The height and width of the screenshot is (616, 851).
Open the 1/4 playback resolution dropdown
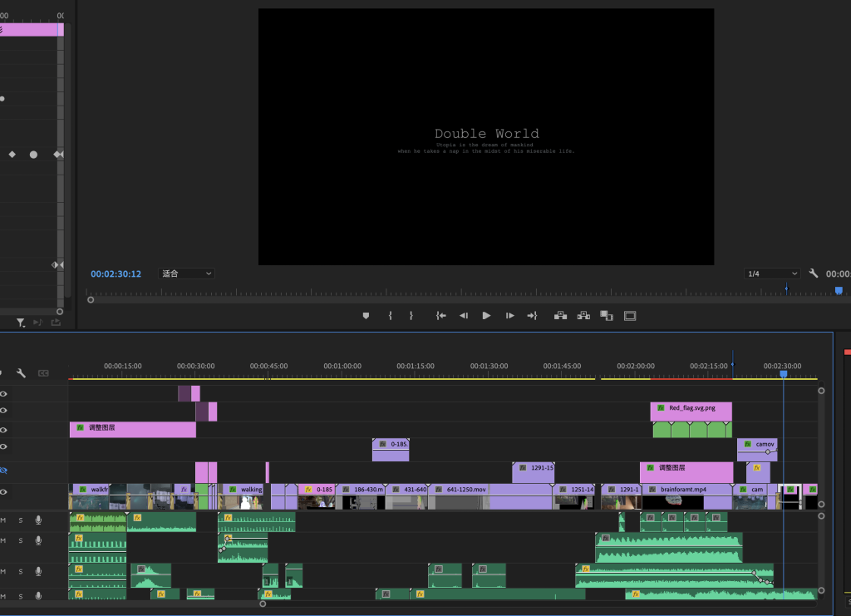[771, 274]
